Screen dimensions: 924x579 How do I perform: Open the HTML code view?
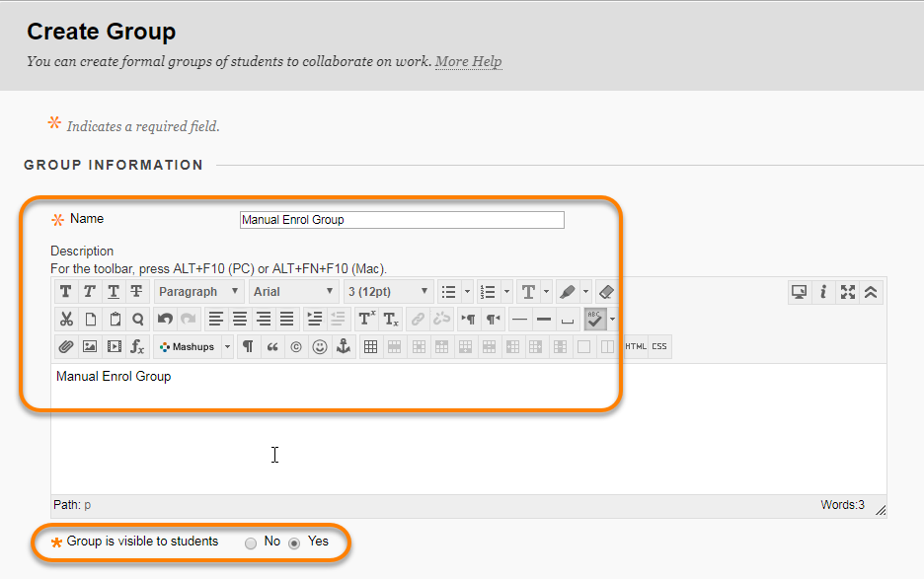(x=636, y=346)
